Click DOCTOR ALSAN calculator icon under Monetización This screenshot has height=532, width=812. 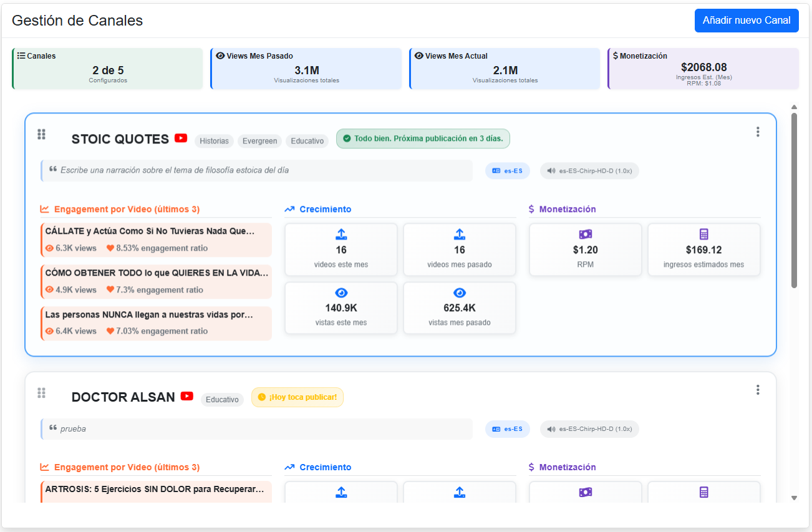[x=704, y=492]
